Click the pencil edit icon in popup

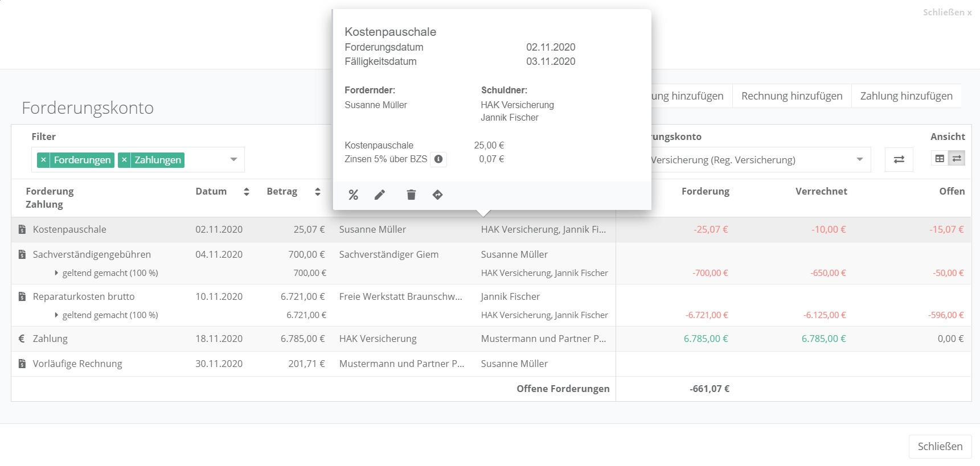[x=380, y=195]
